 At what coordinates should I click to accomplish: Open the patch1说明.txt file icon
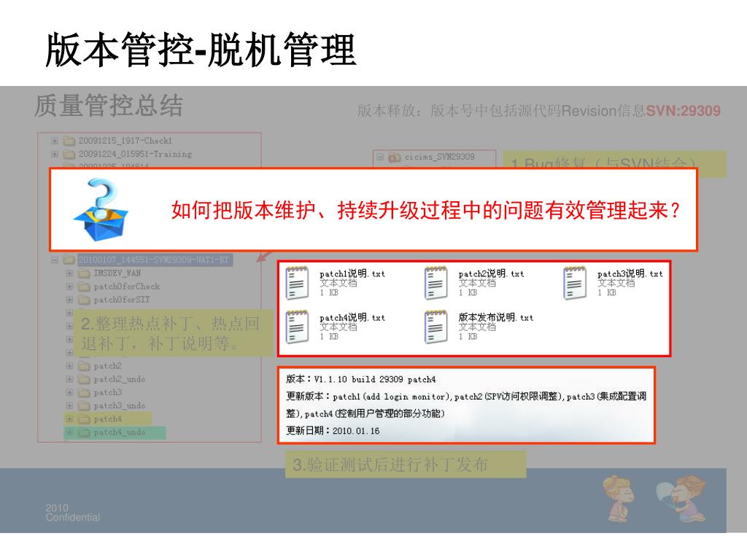point(297,282)
